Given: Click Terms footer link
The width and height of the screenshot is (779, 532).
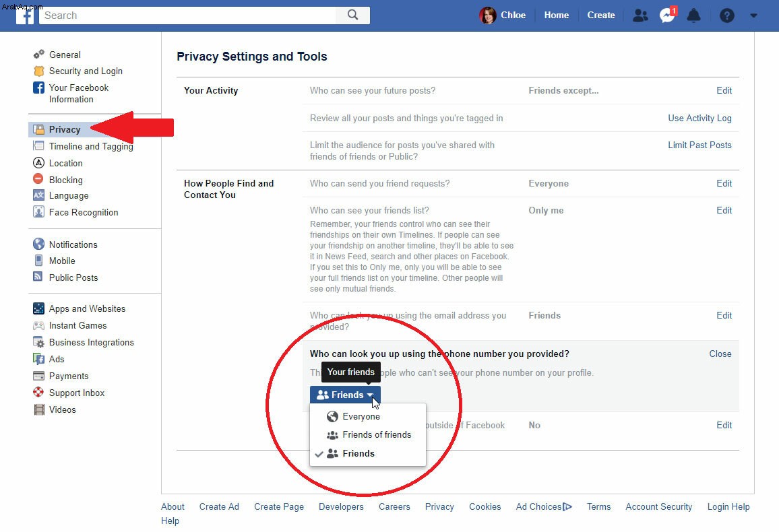Looking at the screenshot, I should 598,506.
